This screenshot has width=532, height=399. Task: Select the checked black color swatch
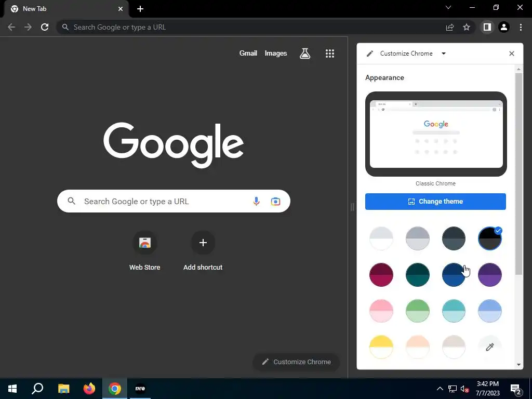489,238
